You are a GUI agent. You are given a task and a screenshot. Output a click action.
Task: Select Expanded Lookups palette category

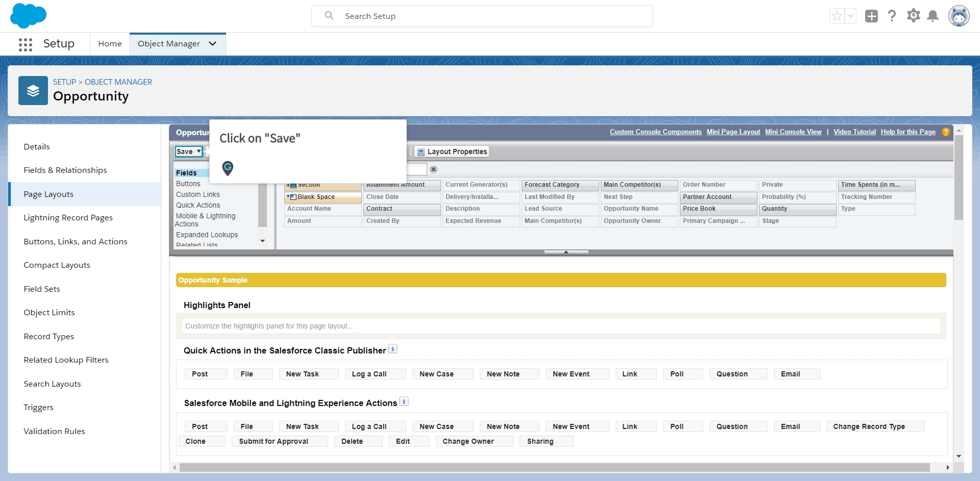[207, 235]
